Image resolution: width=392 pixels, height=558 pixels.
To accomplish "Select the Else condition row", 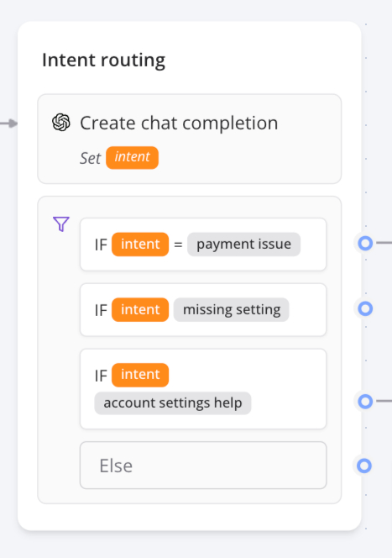I will point(203,466).
